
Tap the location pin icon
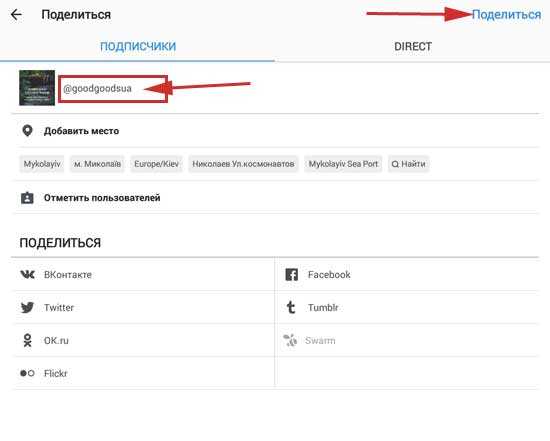pos(27,131)
